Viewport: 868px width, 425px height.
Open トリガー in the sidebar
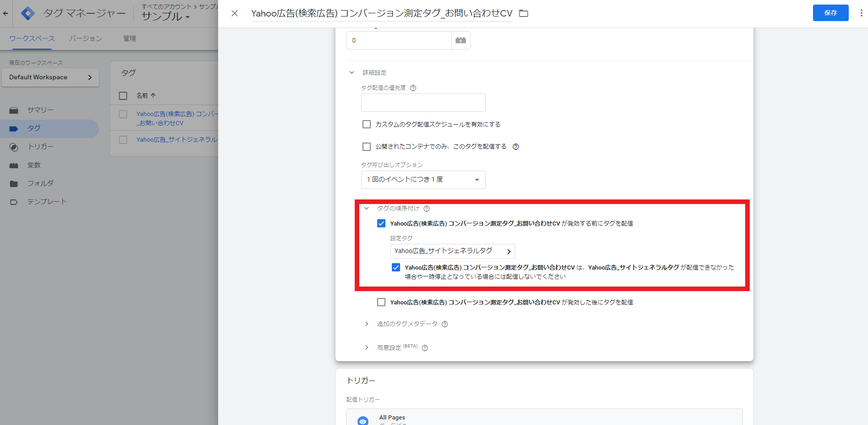coord(40,147)
